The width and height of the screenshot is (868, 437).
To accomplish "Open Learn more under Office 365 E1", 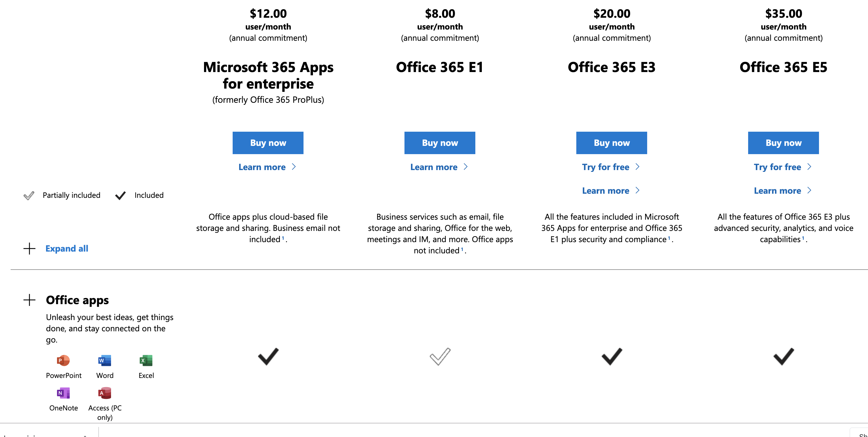I will [x=439, y=167].
